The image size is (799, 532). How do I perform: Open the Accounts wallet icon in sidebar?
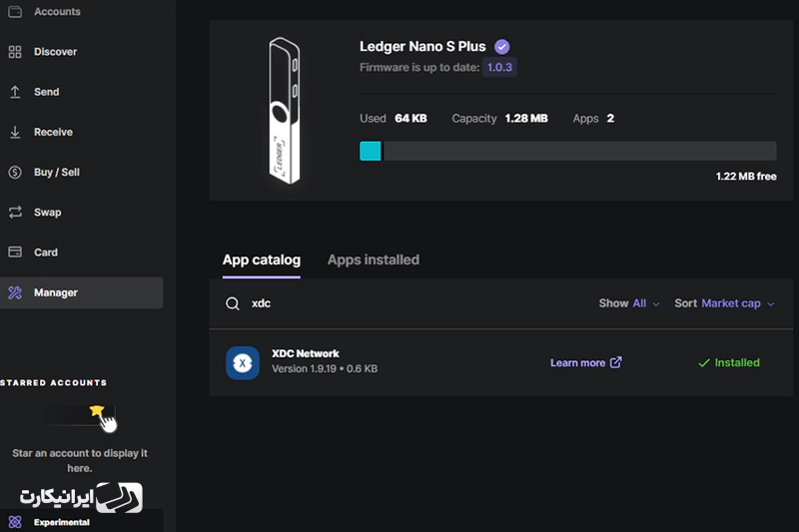pos(15,11)
